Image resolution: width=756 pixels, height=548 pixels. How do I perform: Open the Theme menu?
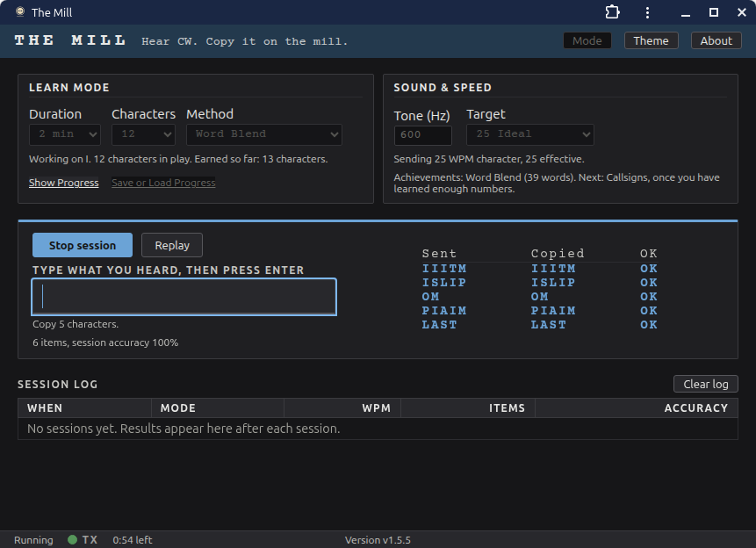[x=651, y=40]
